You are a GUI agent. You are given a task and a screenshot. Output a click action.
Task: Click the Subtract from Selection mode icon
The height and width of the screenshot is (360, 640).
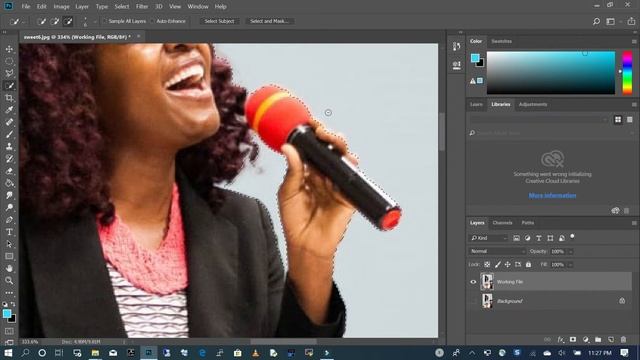68,21
